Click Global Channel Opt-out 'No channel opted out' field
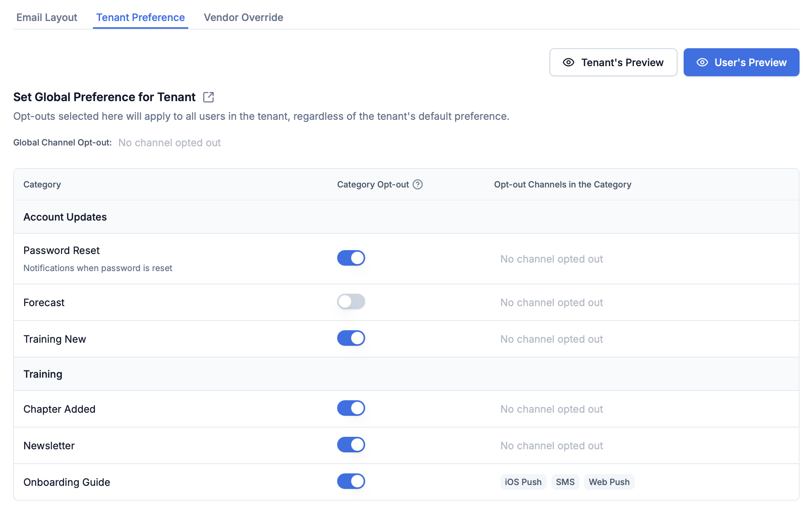This screenshot has height=515, width=812. 170,143
